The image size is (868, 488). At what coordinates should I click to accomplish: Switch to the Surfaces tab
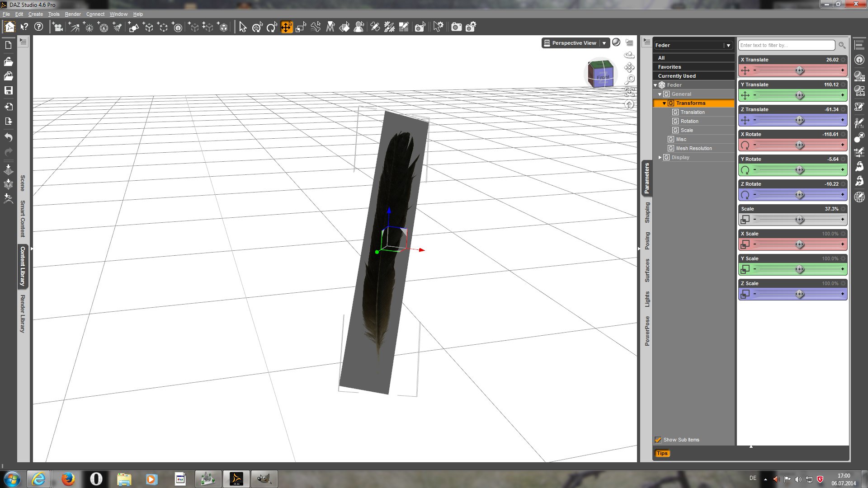pos(647,271)
